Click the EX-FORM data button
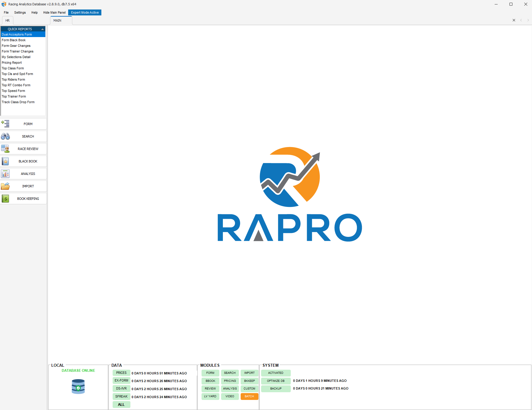 point(121,380)
